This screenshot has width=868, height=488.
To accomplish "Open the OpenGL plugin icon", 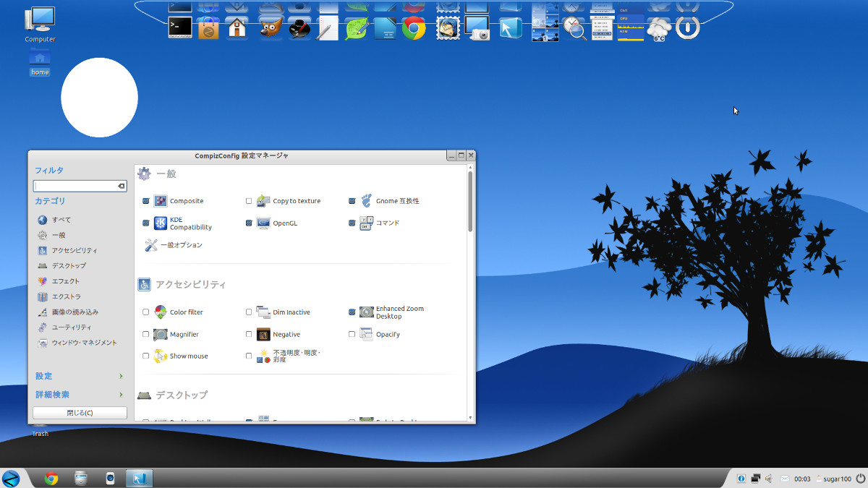I will click(263, 223).
